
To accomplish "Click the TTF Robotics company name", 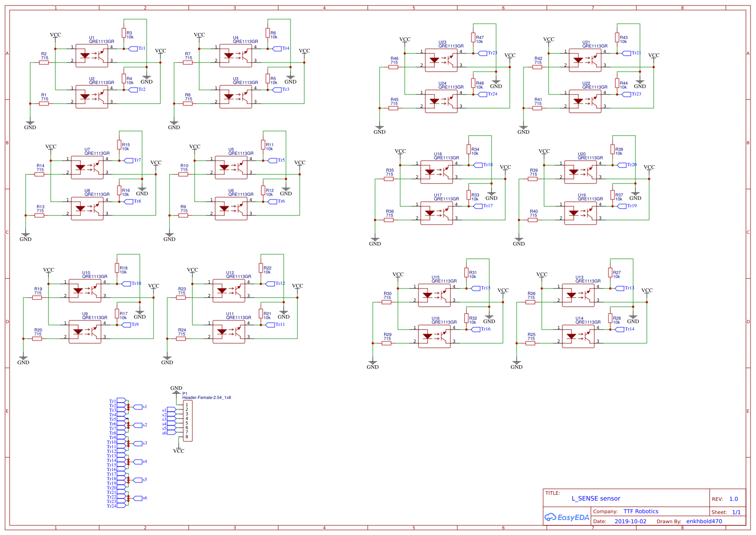I will click(x=640, y=511).
